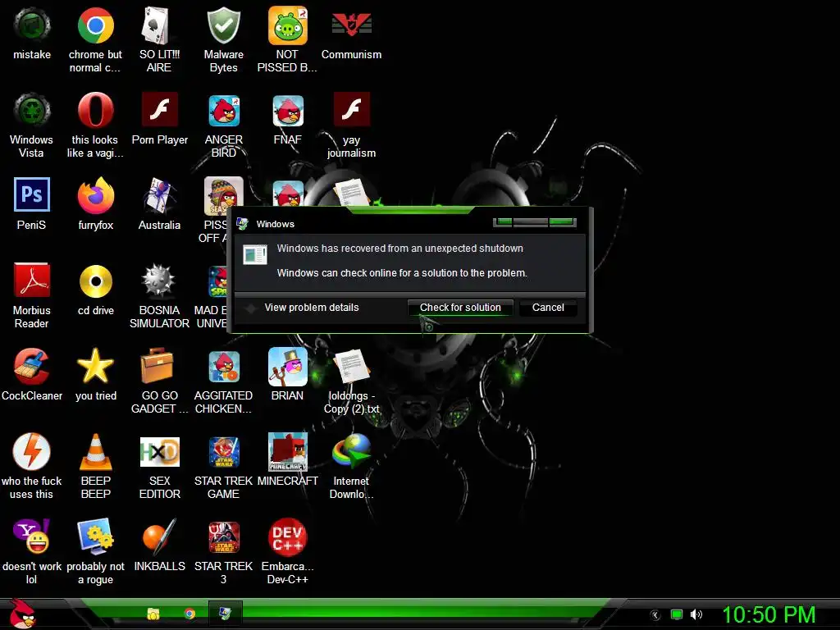Launch the INKBALLS icon
This screenshot has height=630, width=840.
[160, 536]
